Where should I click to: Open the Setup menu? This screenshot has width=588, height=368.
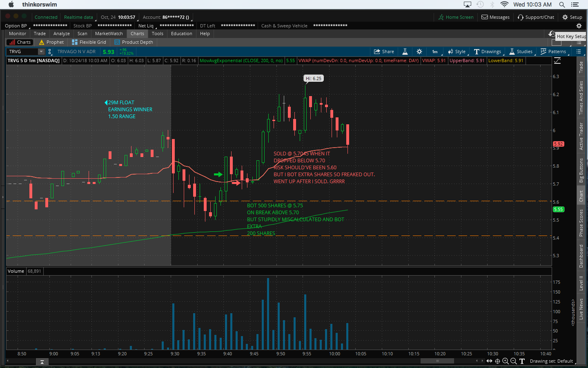pyautogui.click(x=572, y=17)
